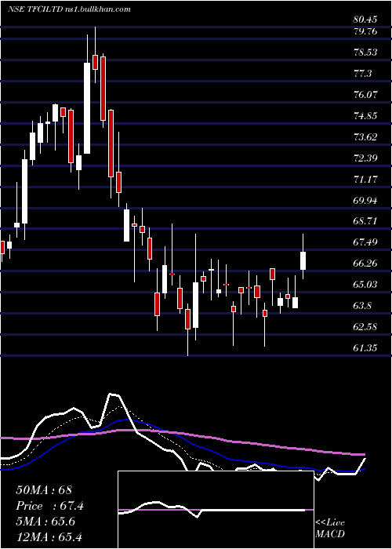Click the 67.49 price axis label
This screenshot has width=392, height=549.
(366, 242)
